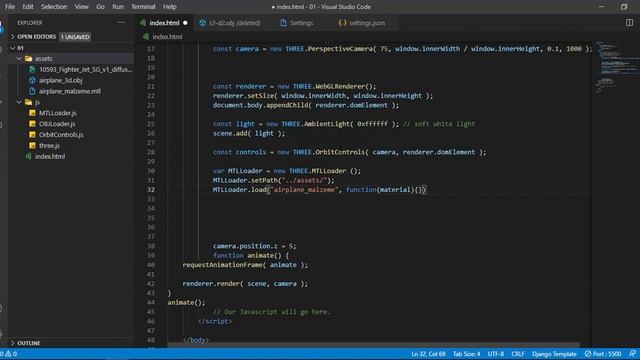Viewport: 640px width, 360px height.
Task: Click the horizontal editor scrollbar
Action: (373, 345)
